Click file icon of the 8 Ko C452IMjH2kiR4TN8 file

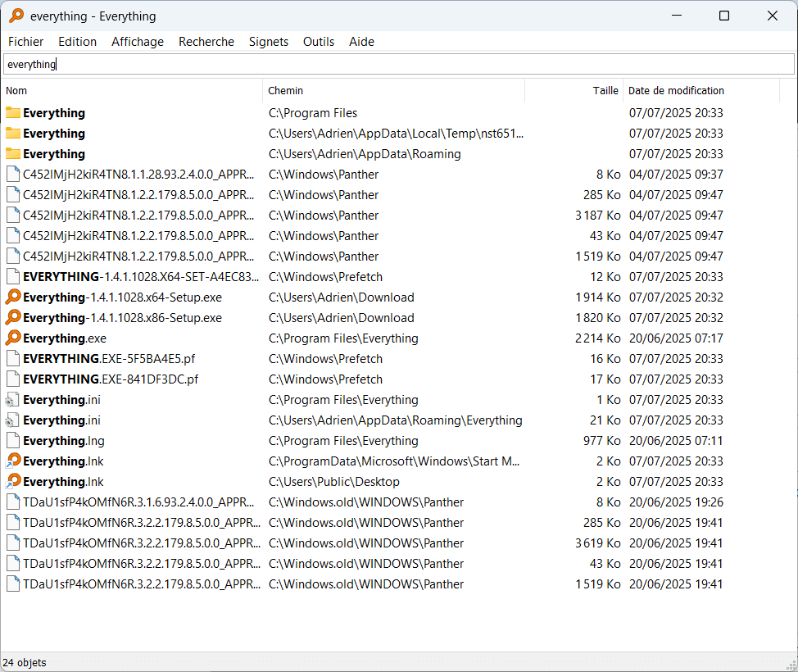(13, 174)
